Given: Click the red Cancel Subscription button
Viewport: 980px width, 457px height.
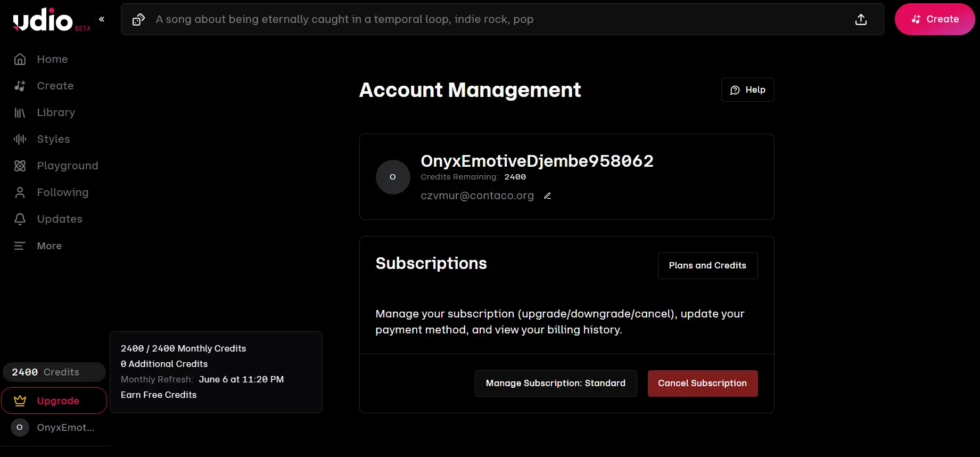Looking at the screenshot, I should click(x=702, y=383).
